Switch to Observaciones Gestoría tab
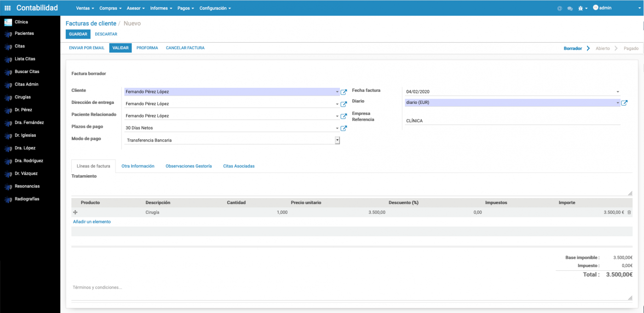Image resolution: width=644 pixels, height=313 pixels. 189,166
